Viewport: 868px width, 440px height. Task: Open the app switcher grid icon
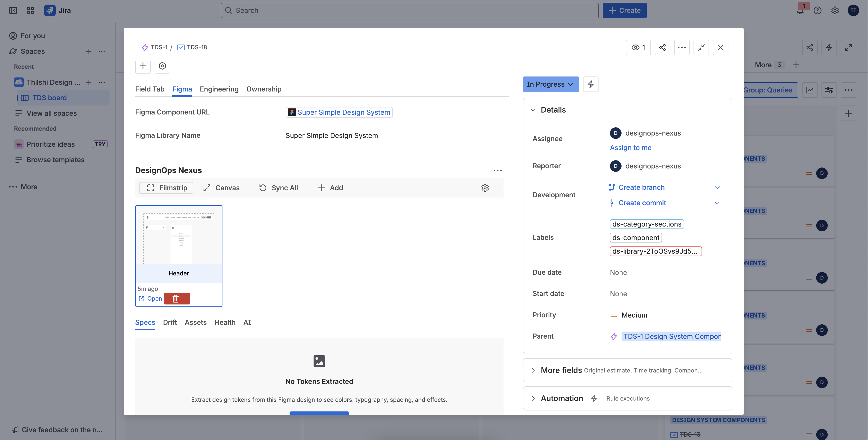30,10
